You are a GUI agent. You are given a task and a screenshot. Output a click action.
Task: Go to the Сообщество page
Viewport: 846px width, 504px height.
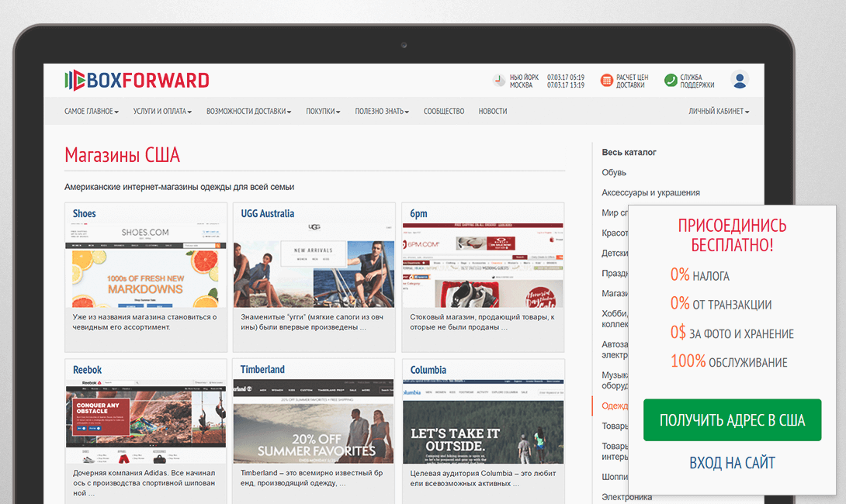(443, 111)
